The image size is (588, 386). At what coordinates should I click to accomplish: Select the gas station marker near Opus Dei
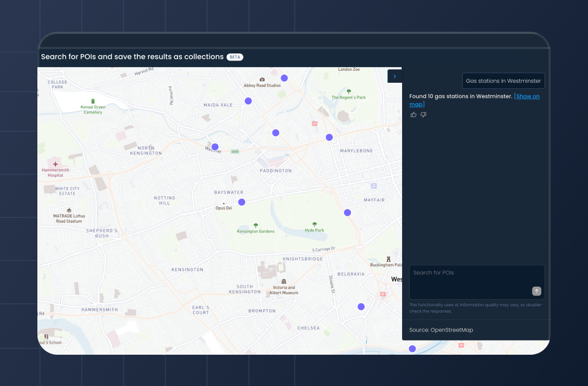pos(242,202)
